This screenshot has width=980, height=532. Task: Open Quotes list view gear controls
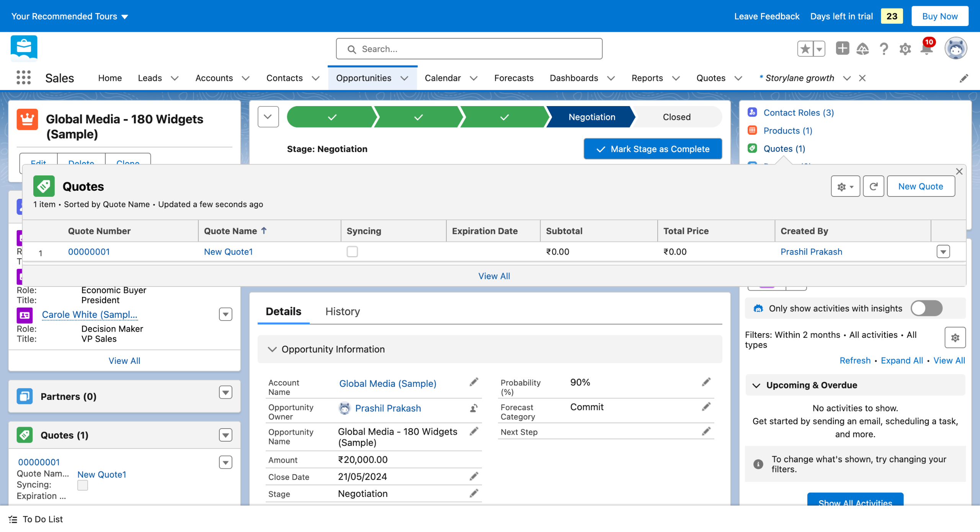(845, 187)
